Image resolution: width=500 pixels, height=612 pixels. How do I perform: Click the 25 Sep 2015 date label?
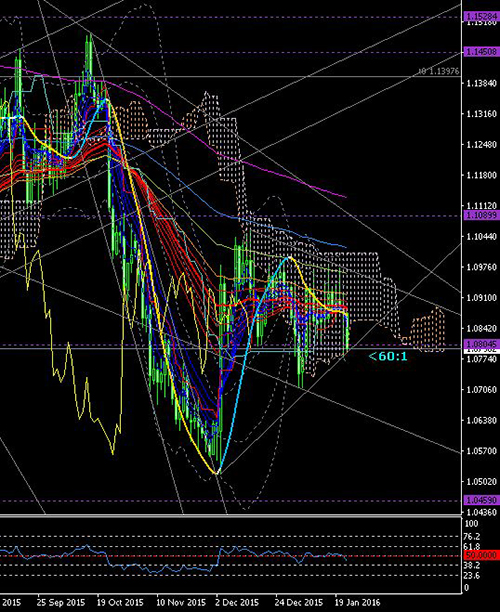pyautogui.click(x=61, y=602)
